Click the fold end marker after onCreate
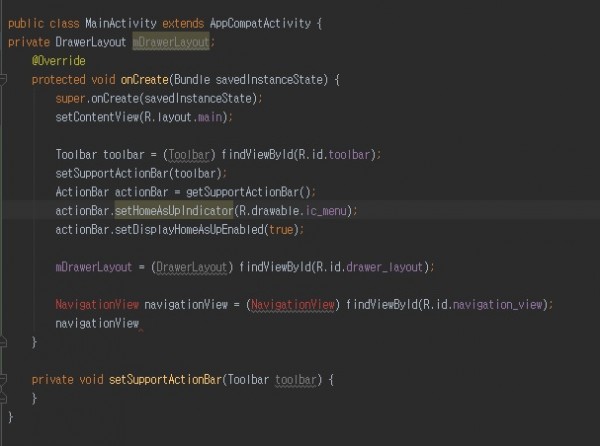This screenshot has height=446, width=600. [x=3, y=342]
